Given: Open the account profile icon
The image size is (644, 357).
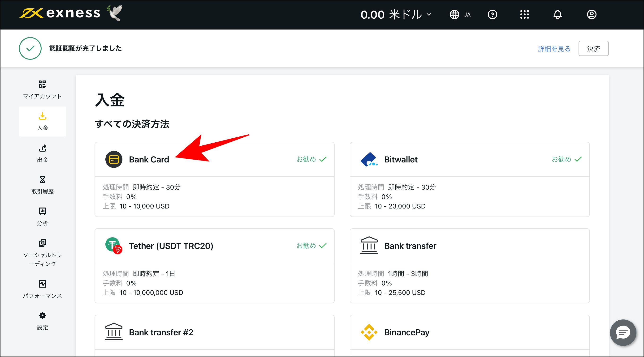Looking at the screenshot, I should 592,14.
